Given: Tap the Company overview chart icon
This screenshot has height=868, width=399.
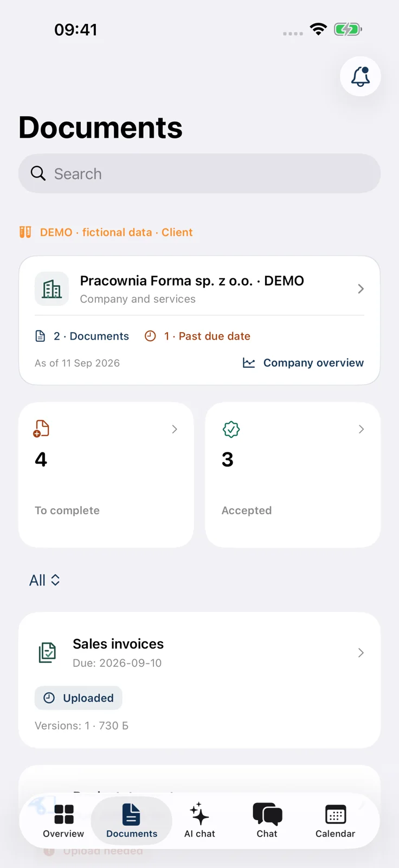Looking at the screenshot, I should tap(249, 363).
